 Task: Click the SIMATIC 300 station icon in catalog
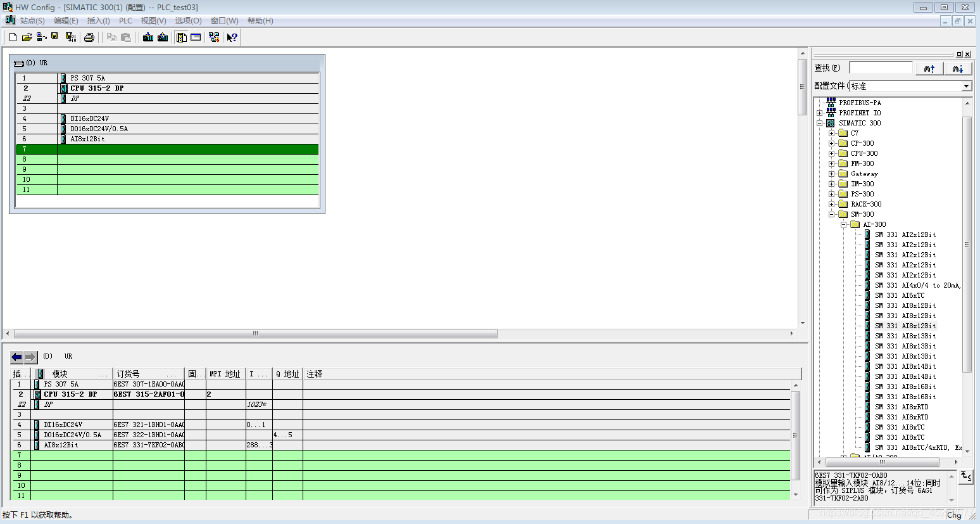pos(830,123)
